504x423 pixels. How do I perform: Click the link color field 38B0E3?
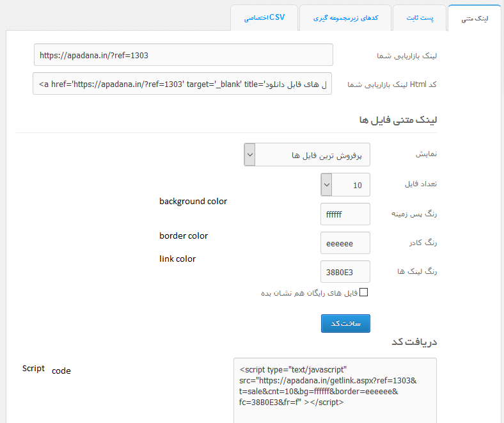[x=345, y=272]
